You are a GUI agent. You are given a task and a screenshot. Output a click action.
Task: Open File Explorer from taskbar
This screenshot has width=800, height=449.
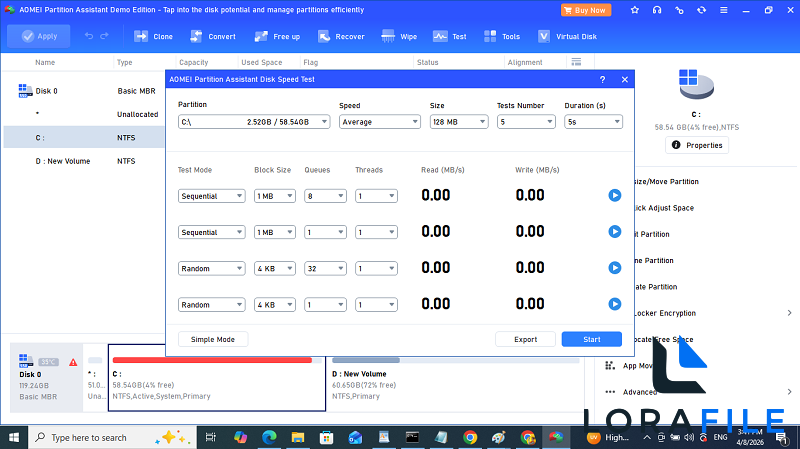click(x=298, y=437)
